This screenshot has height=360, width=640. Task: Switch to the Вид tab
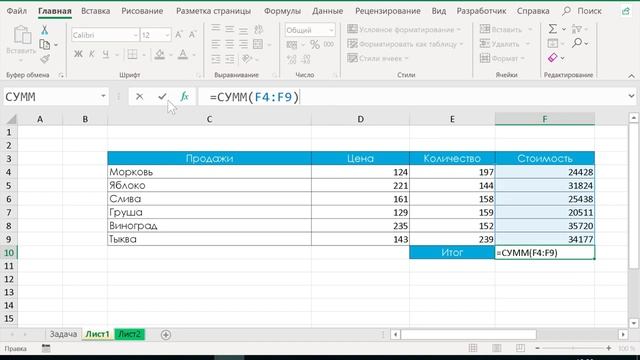click(439, 11)
